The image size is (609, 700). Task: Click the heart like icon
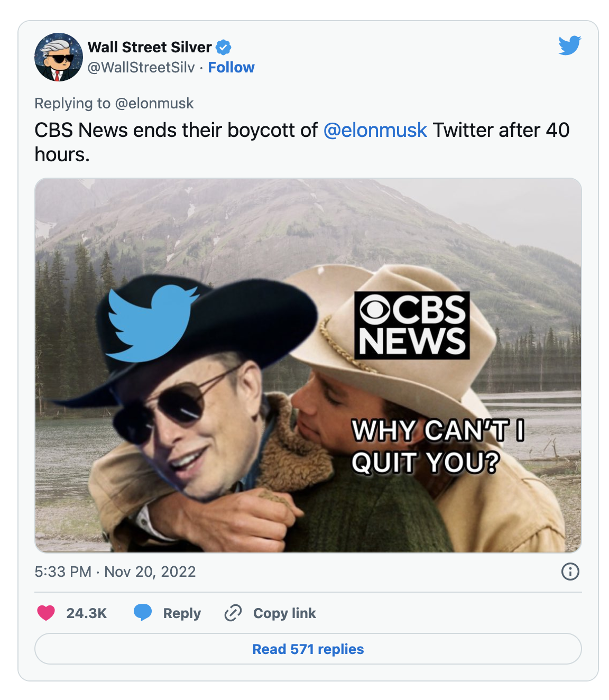pos(46,613)
